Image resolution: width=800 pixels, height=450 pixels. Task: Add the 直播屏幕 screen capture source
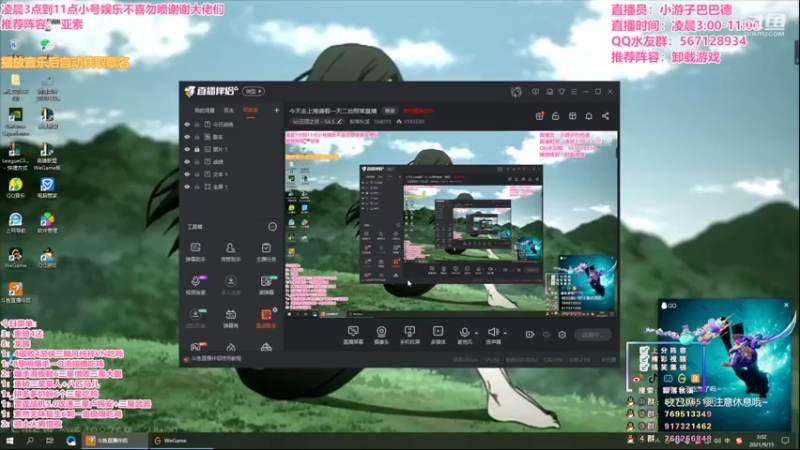(x=353, y=335)
